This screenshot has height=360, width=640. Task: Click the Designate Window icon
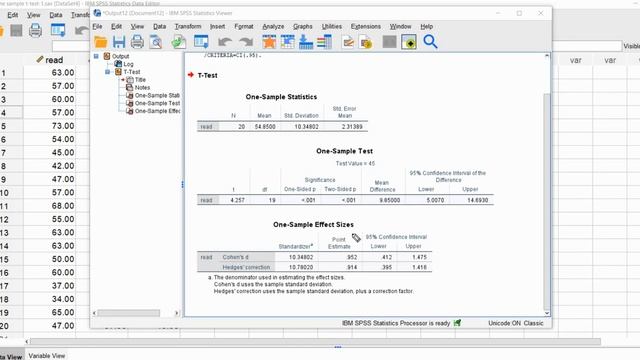click(409, 42)
